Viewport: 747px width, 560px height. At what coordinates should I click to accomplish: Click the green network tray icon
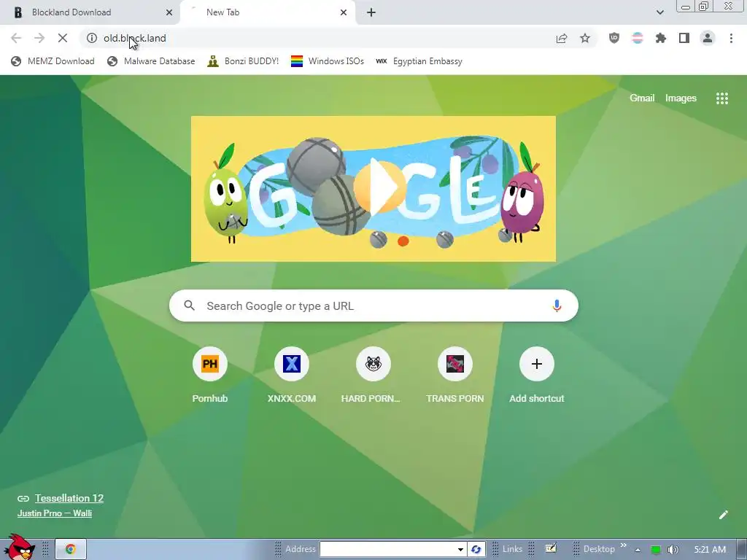656,550
